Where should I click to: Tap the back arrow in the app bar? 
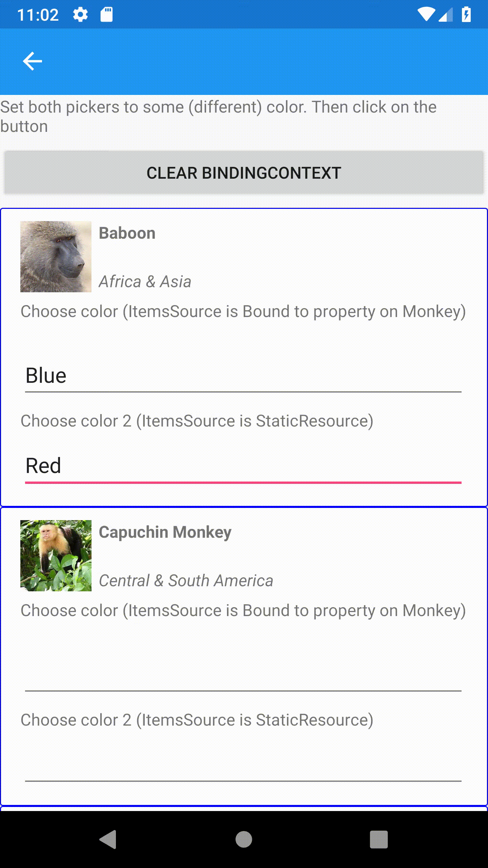click(x=33, y=61)
